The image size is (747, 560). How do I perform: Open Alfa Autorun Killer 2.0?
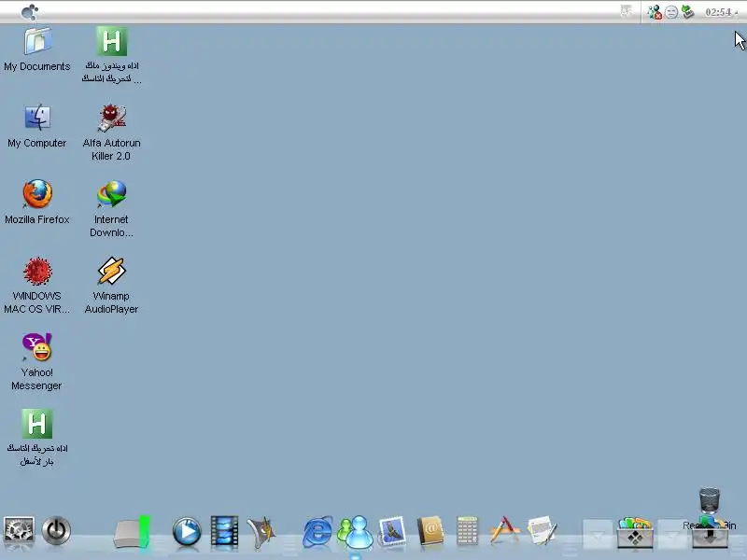(111, 118)
